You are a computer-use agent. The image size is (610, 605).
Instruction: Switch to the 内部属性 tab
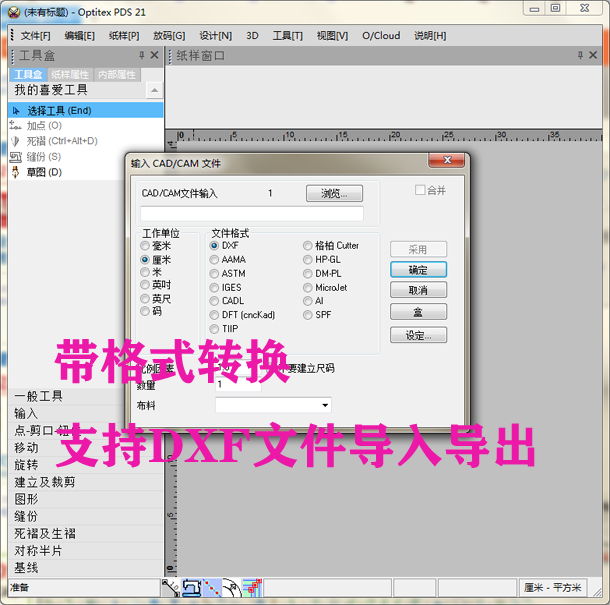[x=117, y=75]
